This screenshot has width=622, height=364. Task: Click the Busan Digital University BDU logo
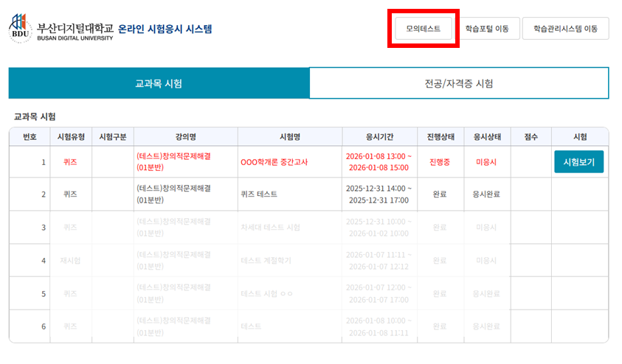[x=20, y=28]
